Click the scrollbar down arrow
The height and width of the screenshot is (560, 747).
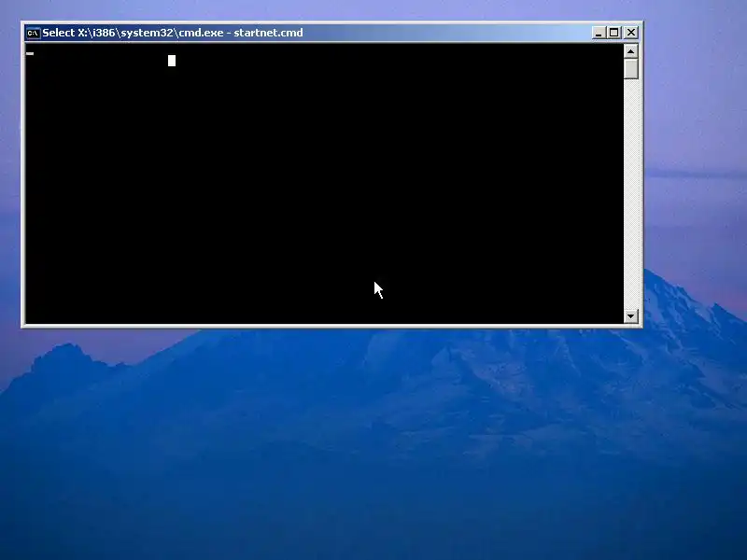tap(631, 315)
